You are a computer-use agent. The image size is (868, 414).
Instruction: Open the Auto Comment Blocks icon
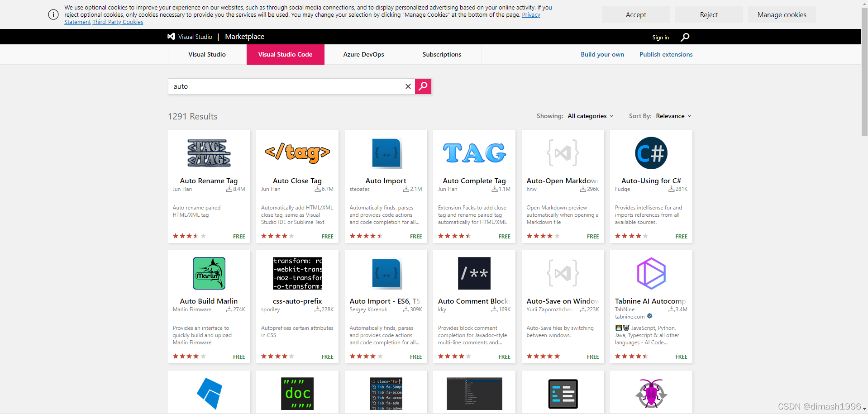[474, 273]
